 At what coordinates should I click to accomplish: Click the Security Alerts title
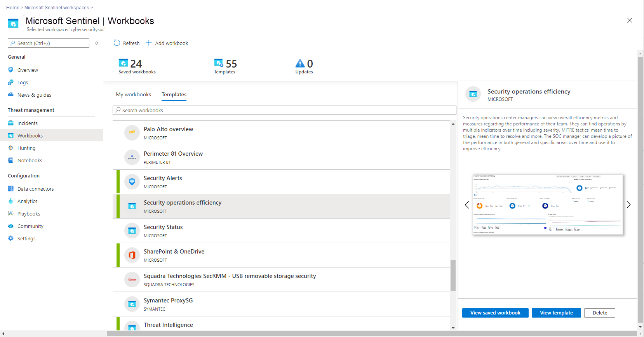point(163,178)
